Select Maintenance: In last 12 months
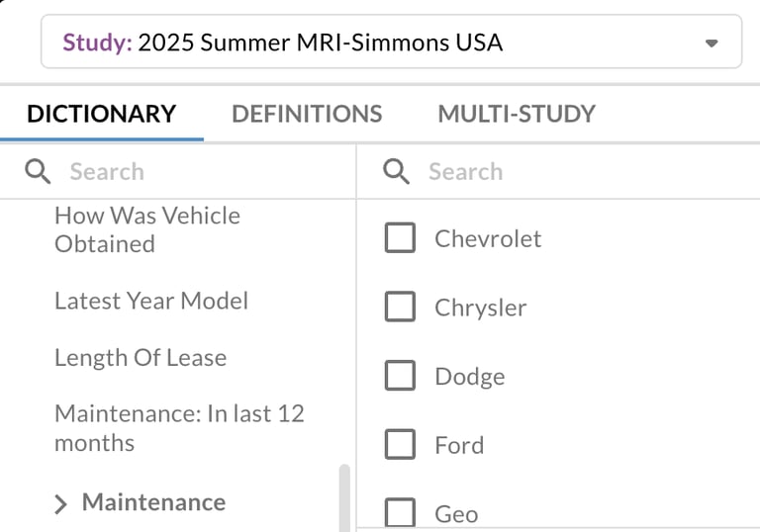This screenshot has width=760, height=532. pyautogui.click(x=179, y=427)
